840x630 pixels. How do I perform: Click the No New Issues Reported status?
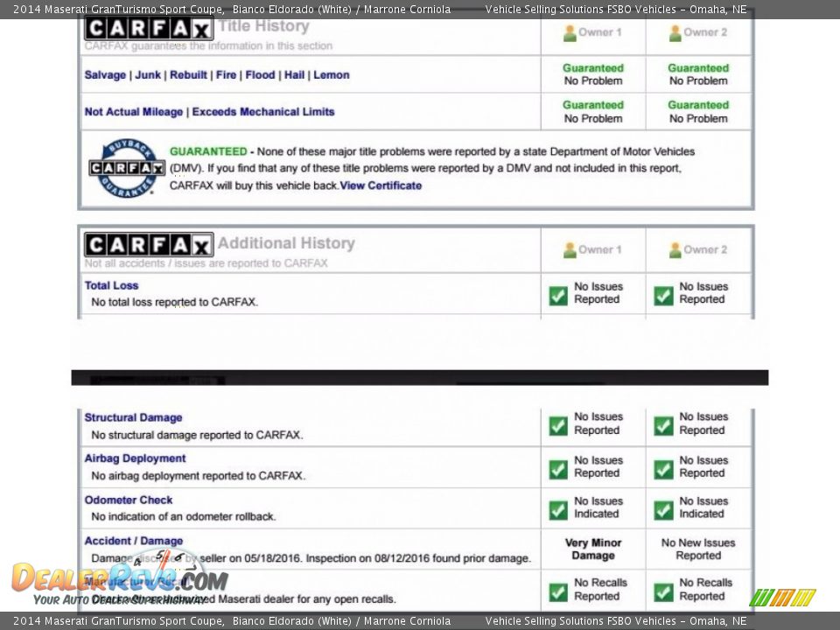[698, 549]
